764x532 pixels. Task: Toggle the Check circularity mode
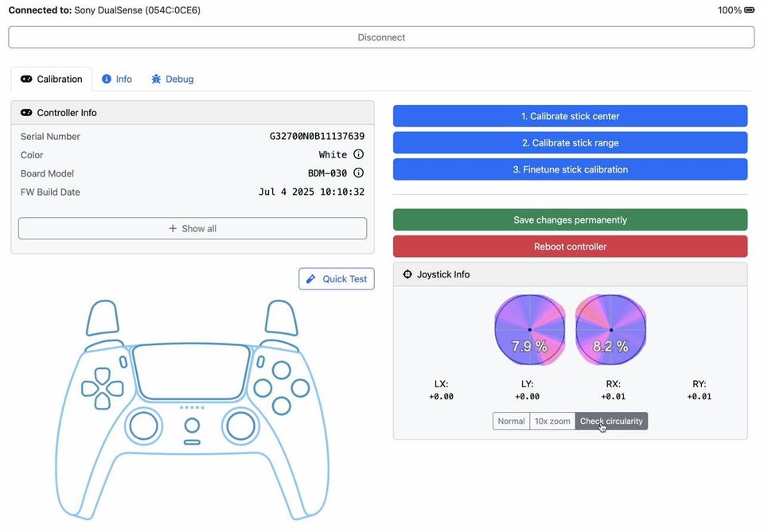(x=611, y=421)
